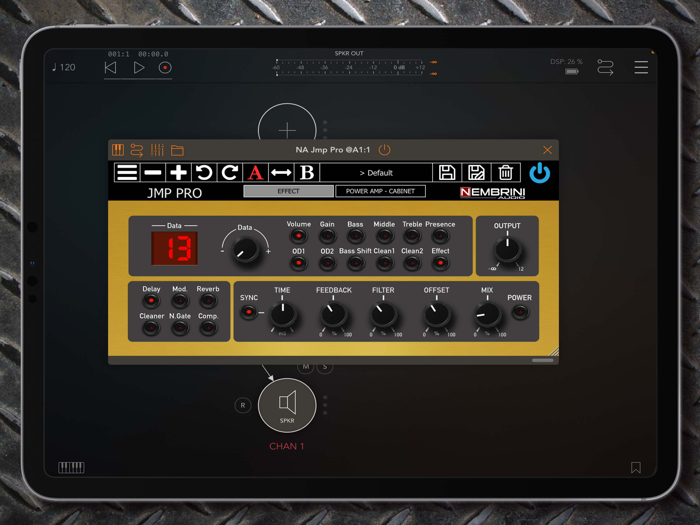The image size is (700, 525).
Task: Toggle the delay POWER button
Action: (520, 312)
